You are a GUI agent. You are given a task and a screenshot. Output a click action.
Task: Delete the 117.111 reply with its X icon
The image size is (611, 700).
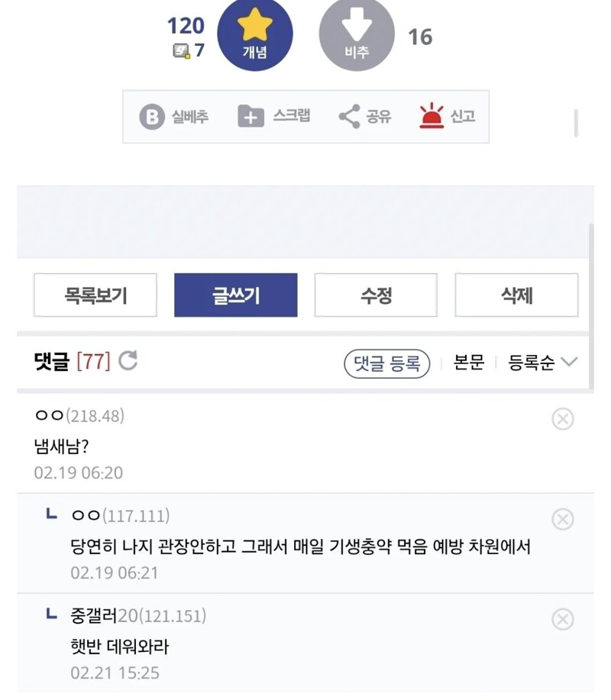coord(562,519)
